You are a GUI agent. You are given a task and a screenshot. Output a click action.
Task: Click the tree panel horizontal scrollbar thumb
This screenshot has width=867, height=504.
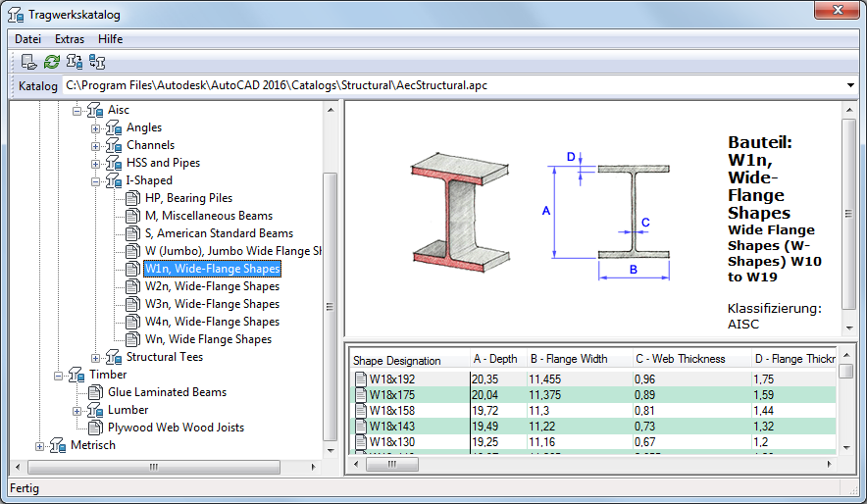click(154, 467)
